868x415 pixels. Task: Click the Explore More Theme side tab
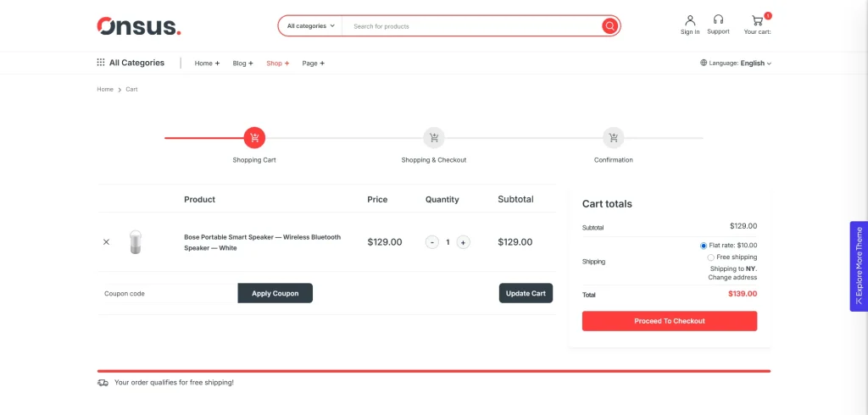[x=859, y=266]
